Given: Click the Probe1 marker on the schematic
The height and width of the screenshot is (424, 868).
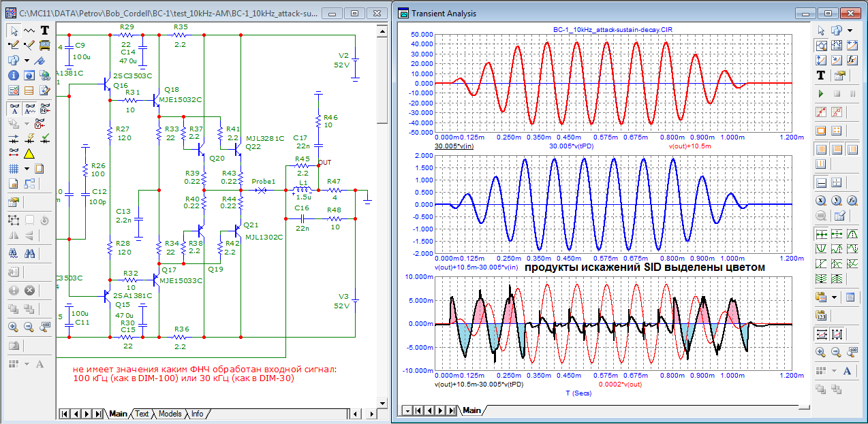Looking at the screenshot, I should pos(262,191).
